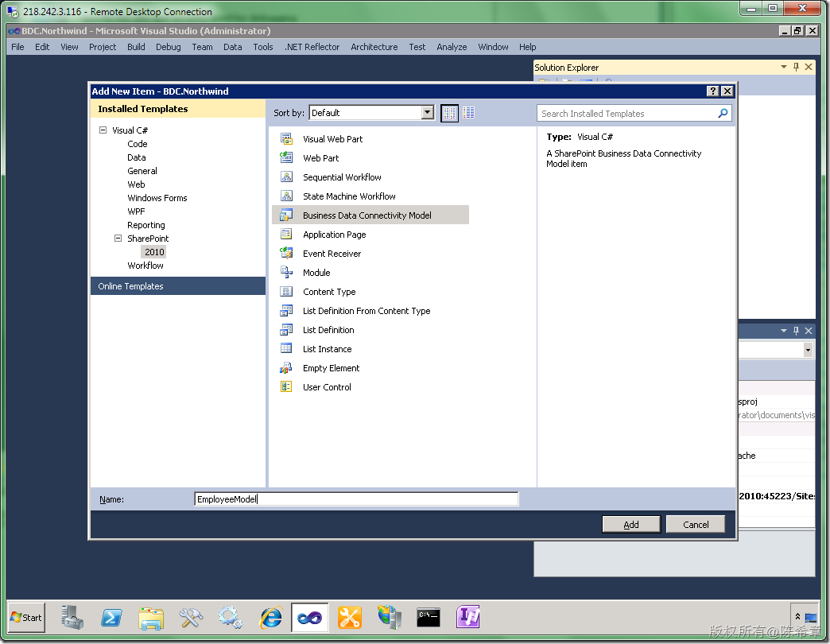Click the User Control template icon

pos(286,387)
